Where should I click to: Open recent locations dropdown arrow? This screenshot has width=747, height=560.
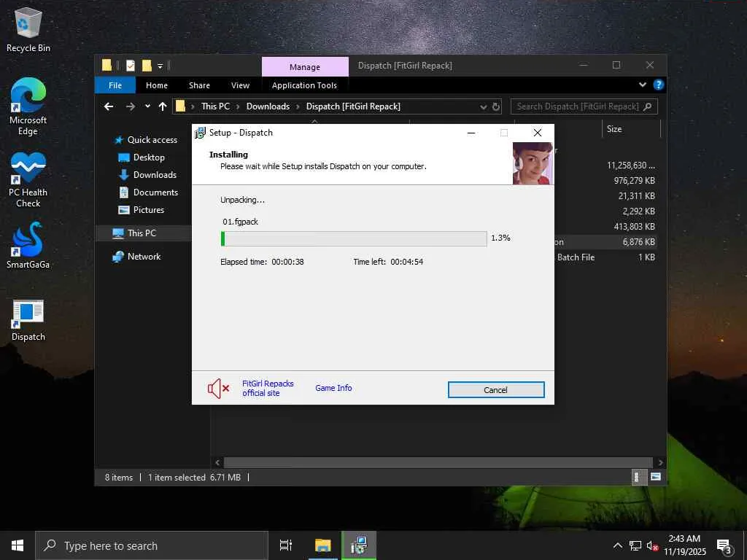click(147, 106)
